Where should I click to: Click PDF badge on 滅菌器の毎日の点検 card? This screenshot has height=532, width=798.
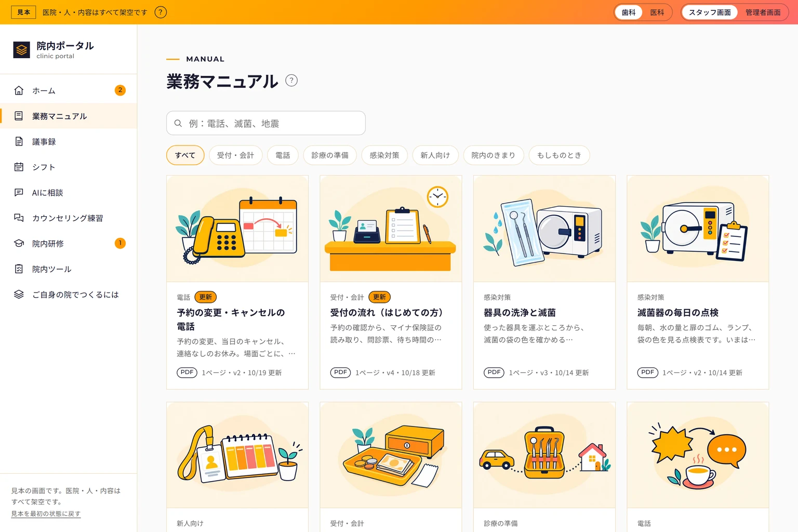647,373
